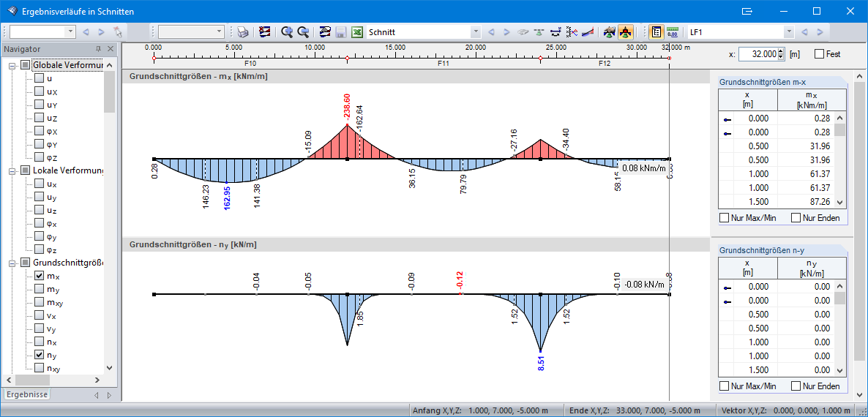Image resolution: width=868 pixels, height=417 pixels.
Task: Check Nur Max/Min in m-x table
Action: tap(724, 218)
